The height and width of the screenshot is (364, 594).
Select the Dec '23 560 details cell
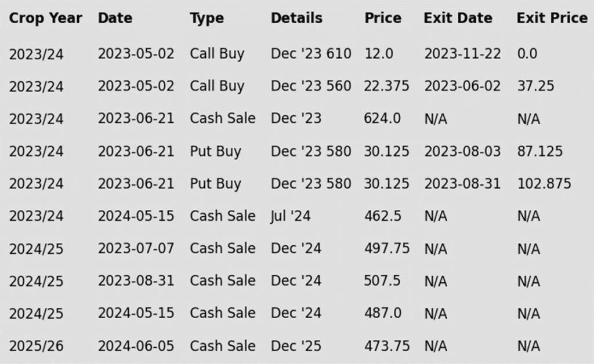point(311,86)
